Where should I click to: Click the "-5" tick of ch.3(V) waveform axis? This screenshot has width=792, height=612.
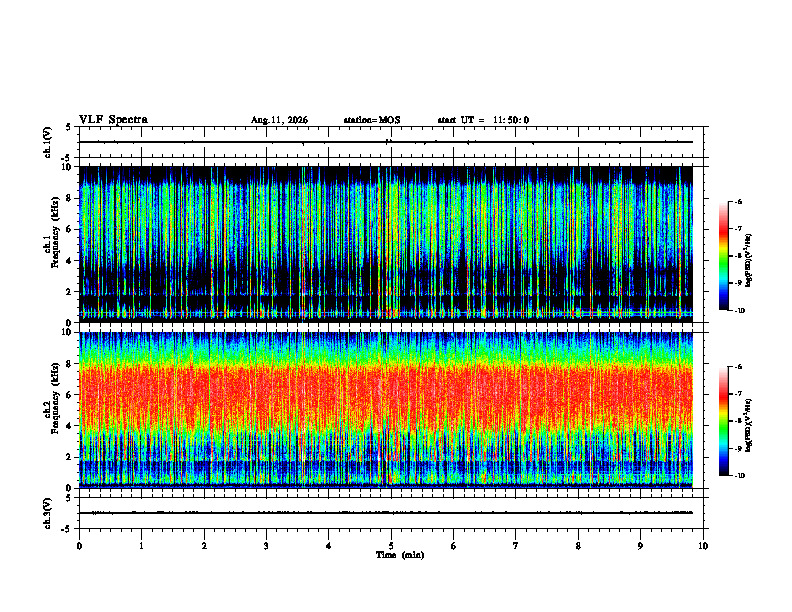(68, 529)
